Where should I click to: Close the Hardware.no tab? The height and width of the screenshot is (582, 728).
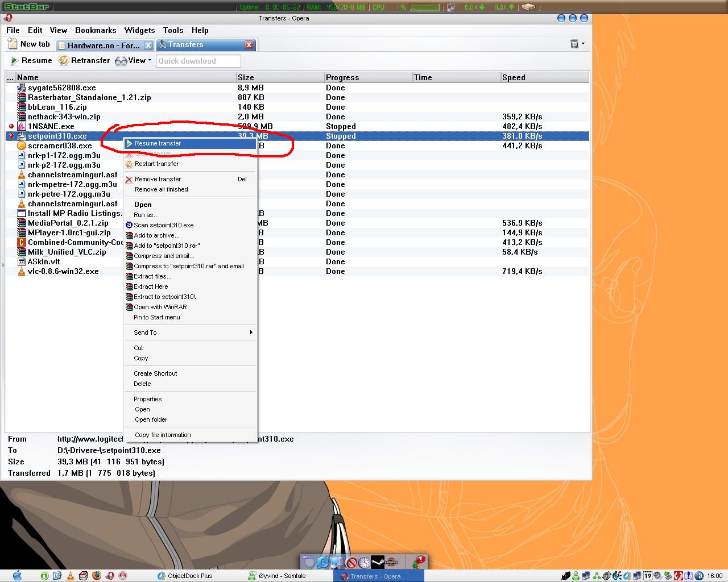tap(148, 45)
